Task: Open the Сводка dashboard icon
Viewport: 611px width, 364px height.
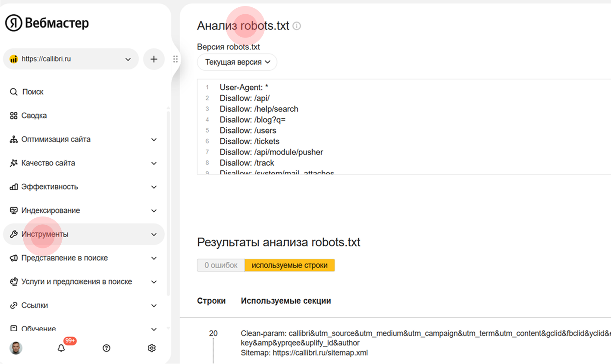Action: (x=13, y=115)
